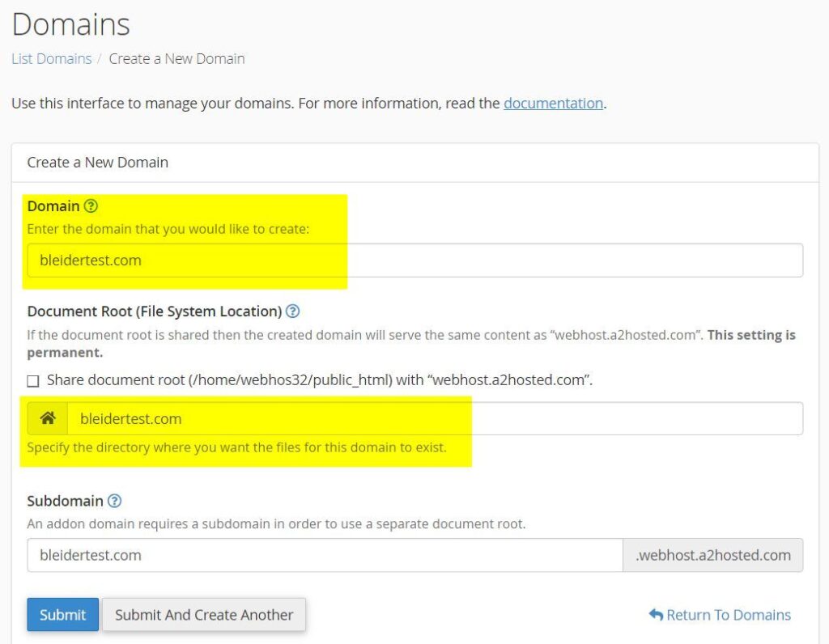Click the Create a New Domain panel header

[x=98, y=163]
